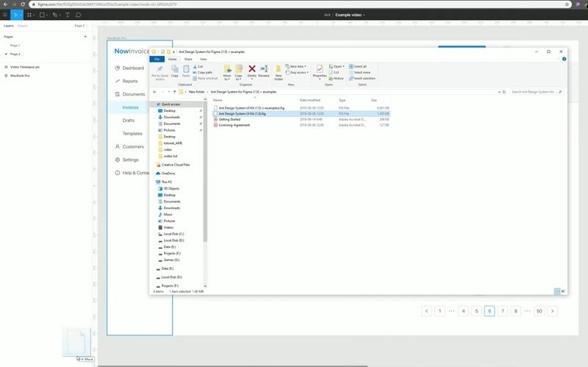The height and width of the screenshot is (367, 588).
Task: Select the Move tool in Figma toolbar
Action: click(x=15, y=15)
